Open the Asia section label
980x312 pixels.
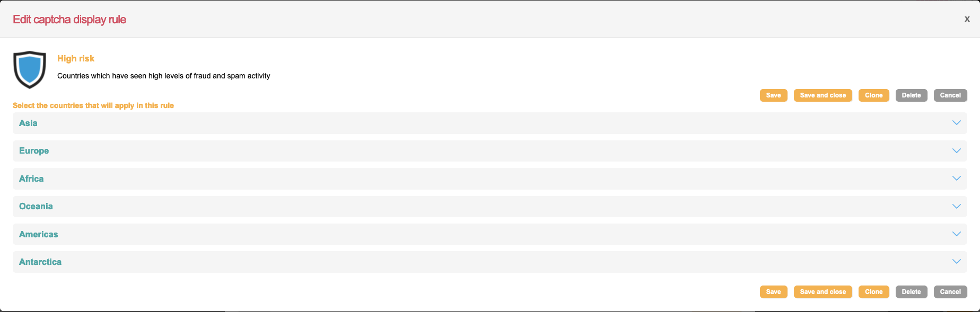coord(28,123)
